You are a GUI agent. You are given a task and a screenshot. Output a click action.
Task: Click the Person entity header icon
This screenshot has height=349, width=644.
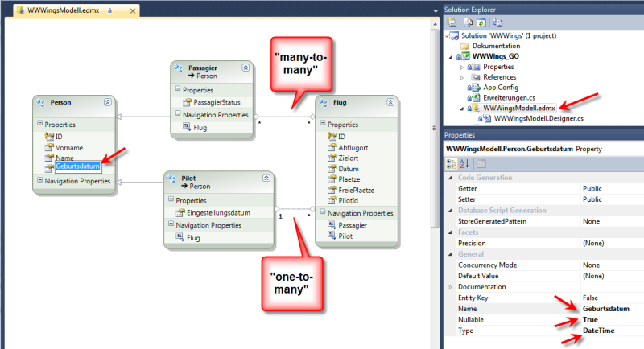coord(41,102)
